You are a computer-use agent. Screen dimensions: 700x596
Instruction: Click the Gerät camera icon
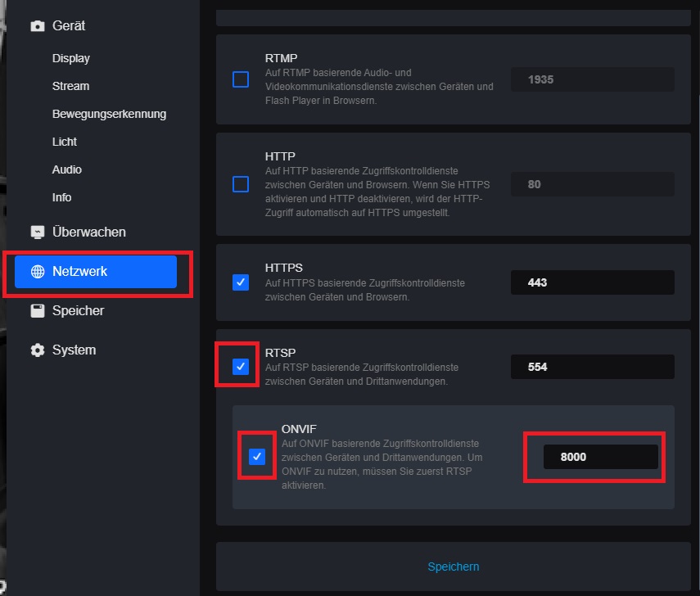[x=37, y=26]
